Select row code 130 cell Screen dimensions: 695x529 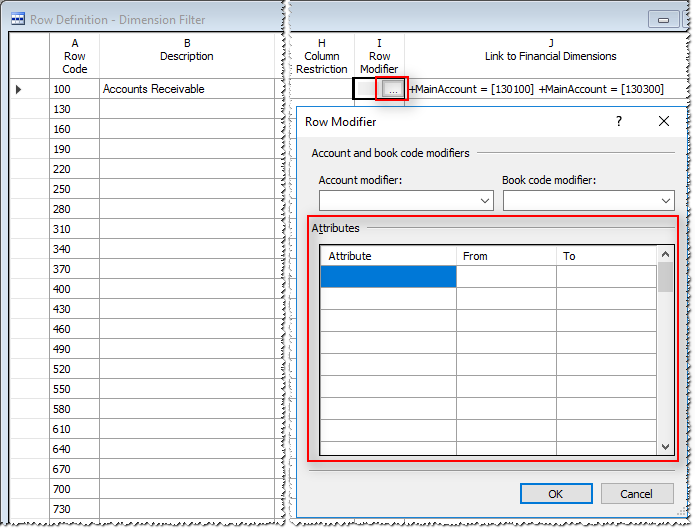click(x=75, y=109)
